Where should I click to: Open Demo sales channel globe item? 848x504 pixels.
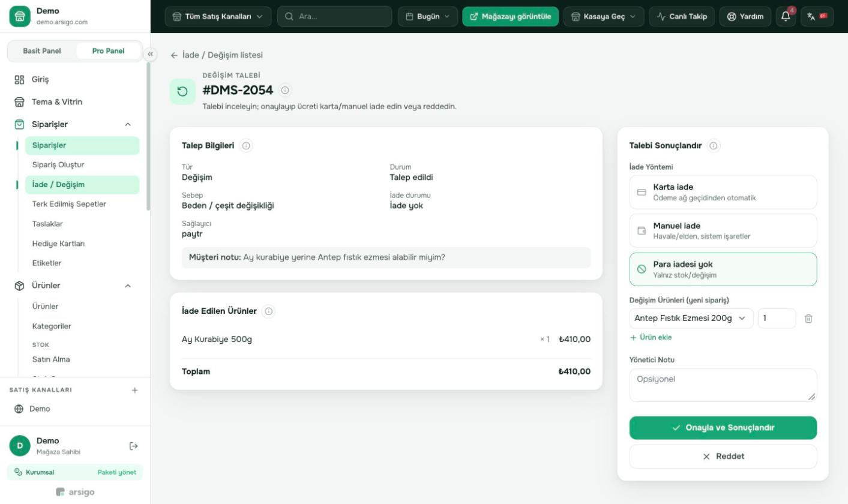(x=74, y=409)
